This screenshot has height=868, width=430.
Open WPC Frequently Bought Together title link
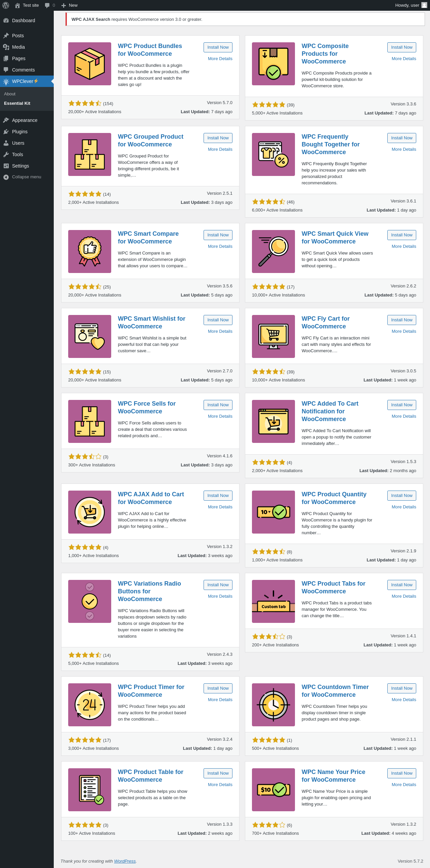click(x=330, y=144)
